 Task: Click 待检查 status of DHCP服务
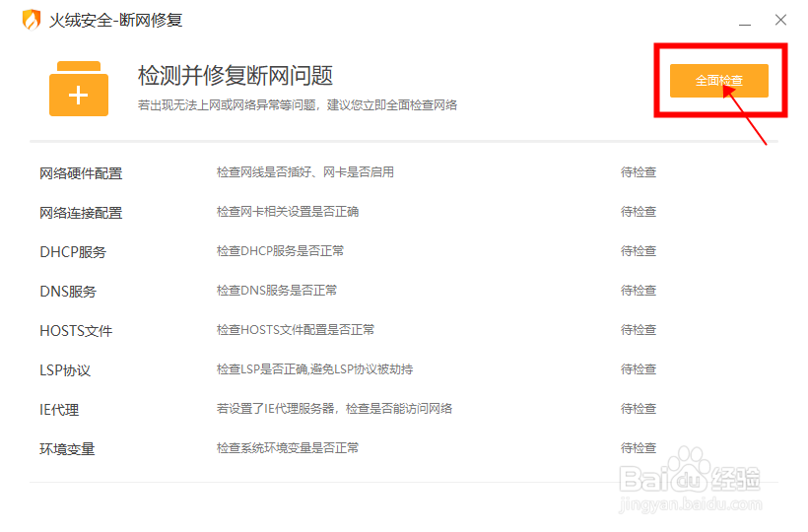click(639, 251)
